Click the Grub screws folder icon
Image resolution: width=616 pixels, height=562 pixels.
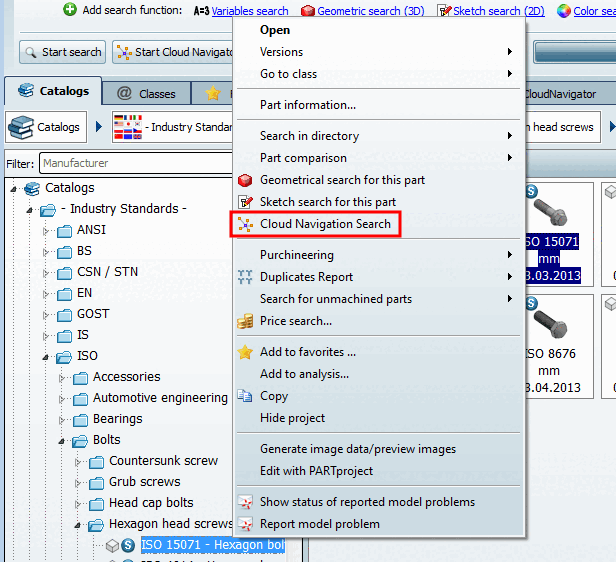(96, 483)
